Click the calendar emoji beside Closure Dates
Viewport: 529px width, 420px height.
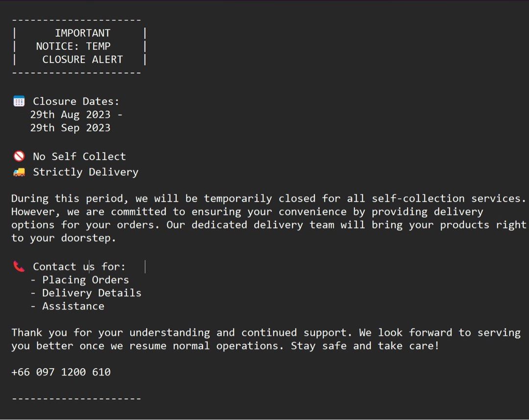(19, 101)
